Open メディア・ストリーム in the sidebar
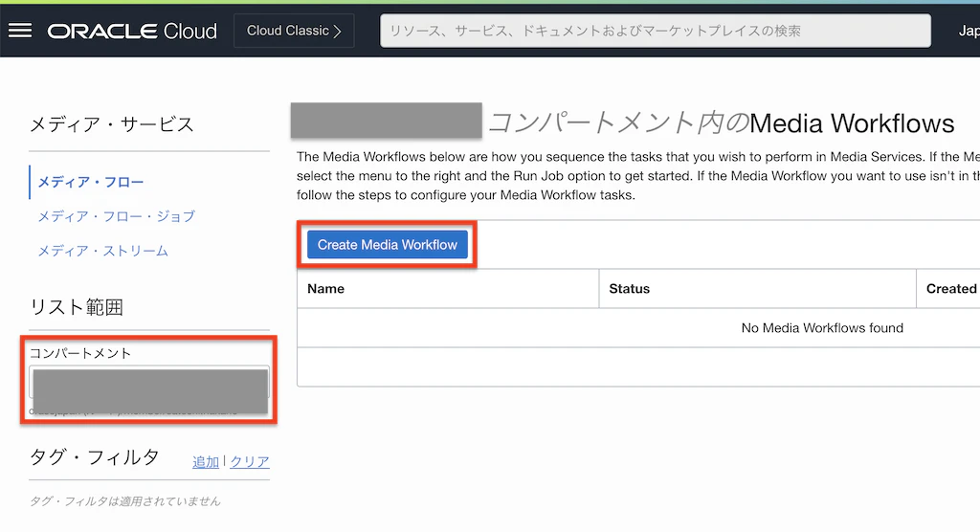The image size is (980, 532). [x=103, y=251]
